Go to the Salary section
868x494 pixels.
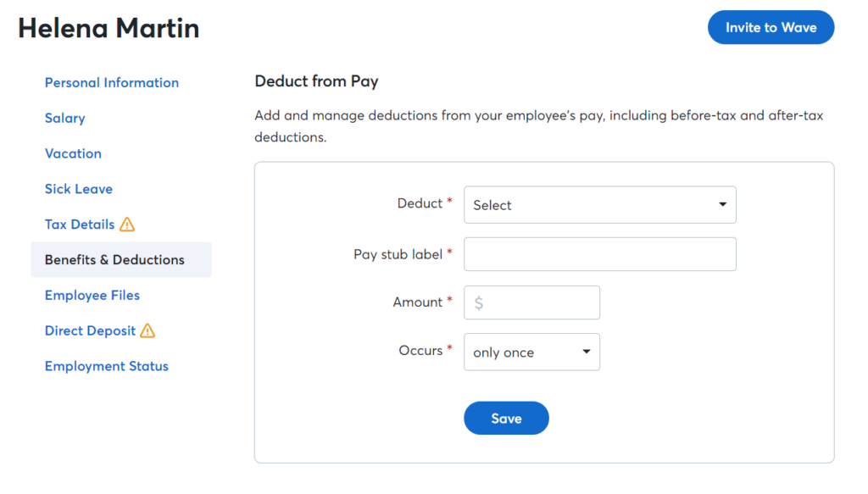click(64, 118)
